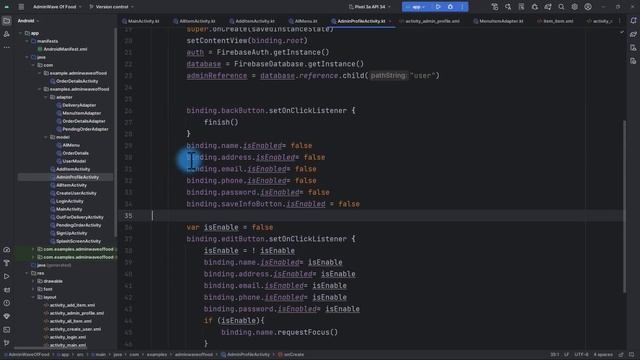Switch to AllItemActivity.kt tab
This screenshot has width=640, height=360.
pyautogui.click(x=194, y=21)
